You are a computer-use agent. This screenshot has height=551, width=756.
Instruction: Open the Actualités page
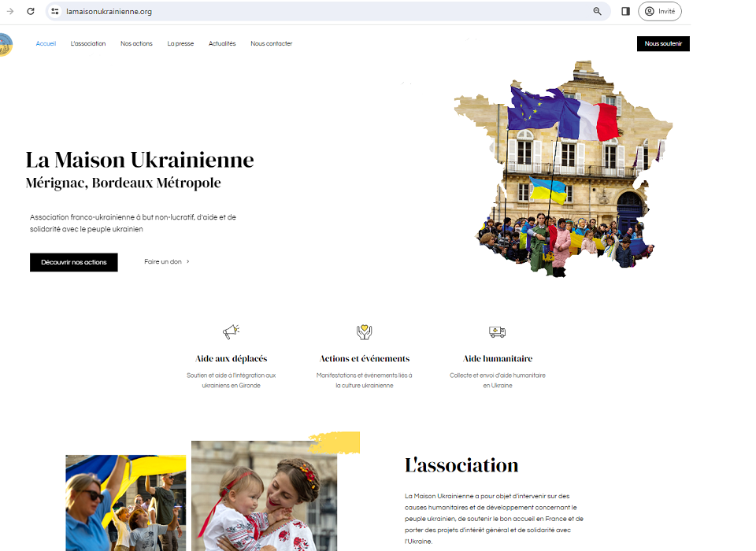click(x=222, y=43)
